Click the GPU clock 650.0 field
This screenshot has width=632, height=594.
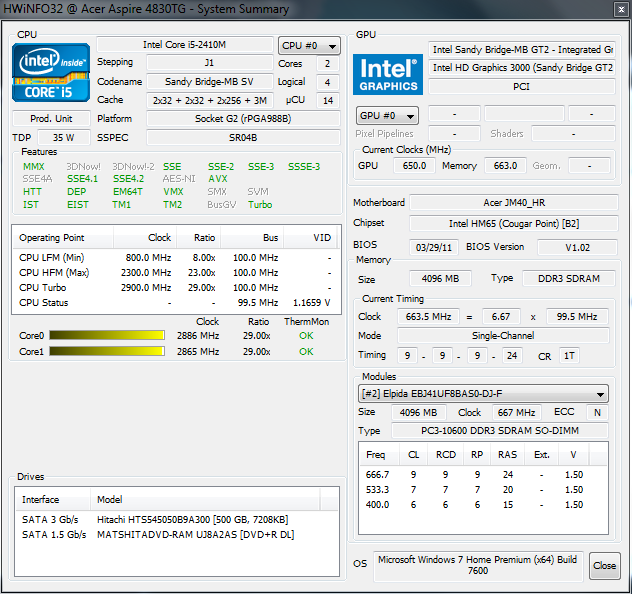414,166
